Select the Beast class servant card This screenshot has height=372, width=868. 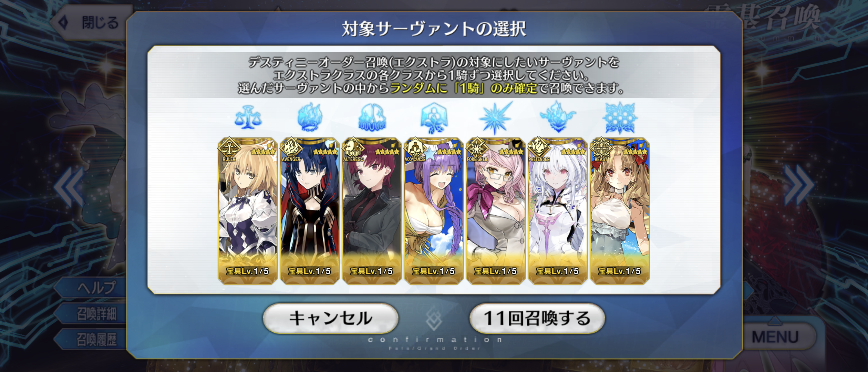click(620, 211)
